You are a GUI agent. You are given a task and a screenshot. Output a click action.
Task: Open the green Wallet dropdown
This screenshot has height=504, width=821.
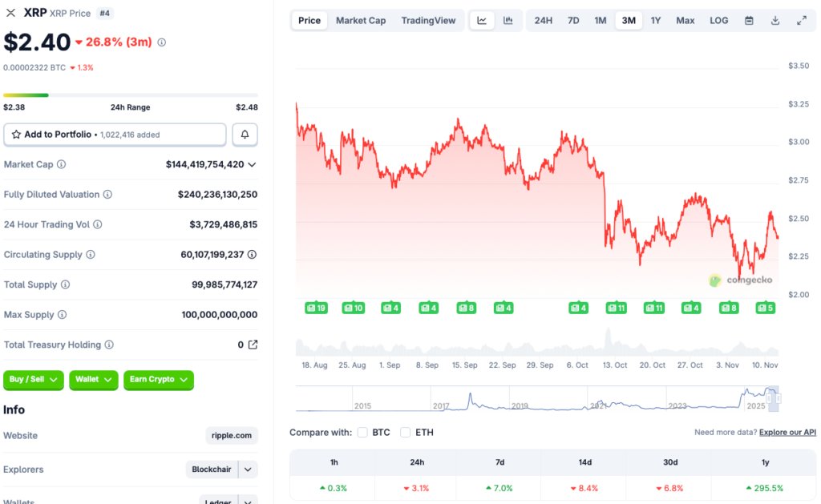(x=93, y=381)
